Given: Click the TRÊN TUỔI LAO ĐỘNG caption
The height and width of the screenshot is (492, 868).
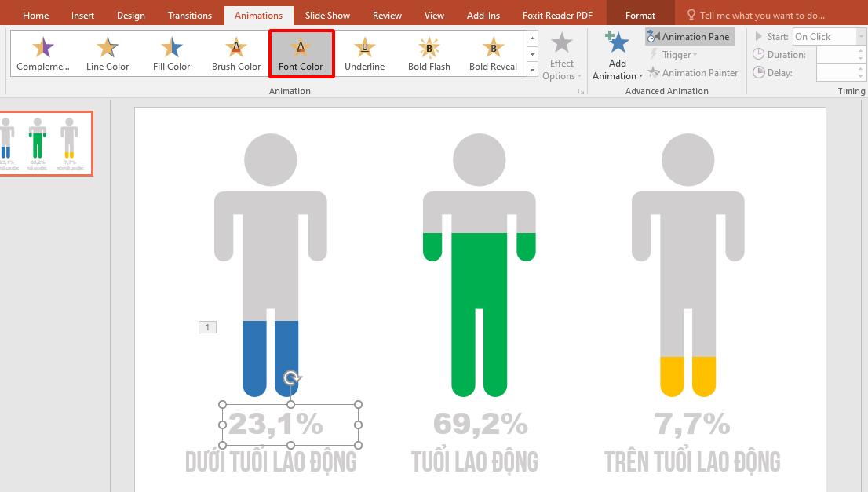Looking at the screenshot, I should coord(692,462).
